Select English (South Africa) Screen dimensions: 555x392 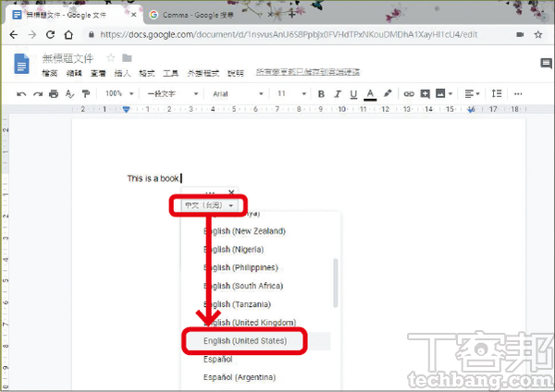click(243, 286)
